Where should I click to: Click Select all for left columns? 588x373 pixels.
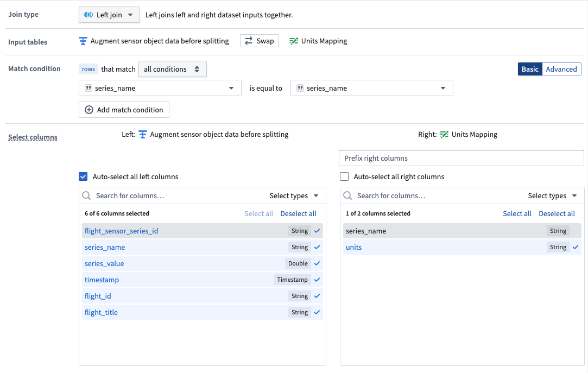(x=259, y=214)
